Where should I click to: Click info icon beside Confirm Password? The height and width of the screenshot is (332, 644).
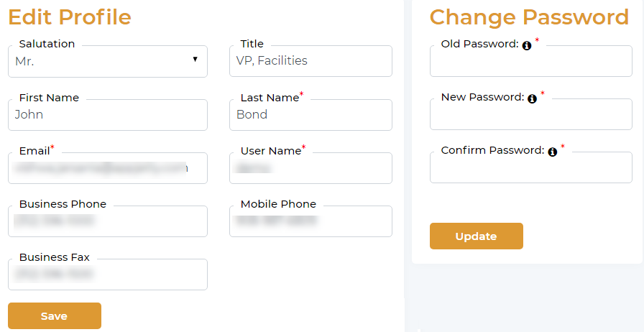coord(553,152)
